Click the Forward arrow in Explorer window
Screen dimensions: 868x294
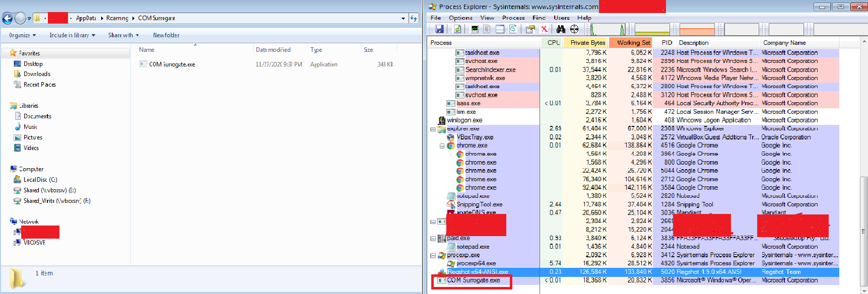pos(20,18)
